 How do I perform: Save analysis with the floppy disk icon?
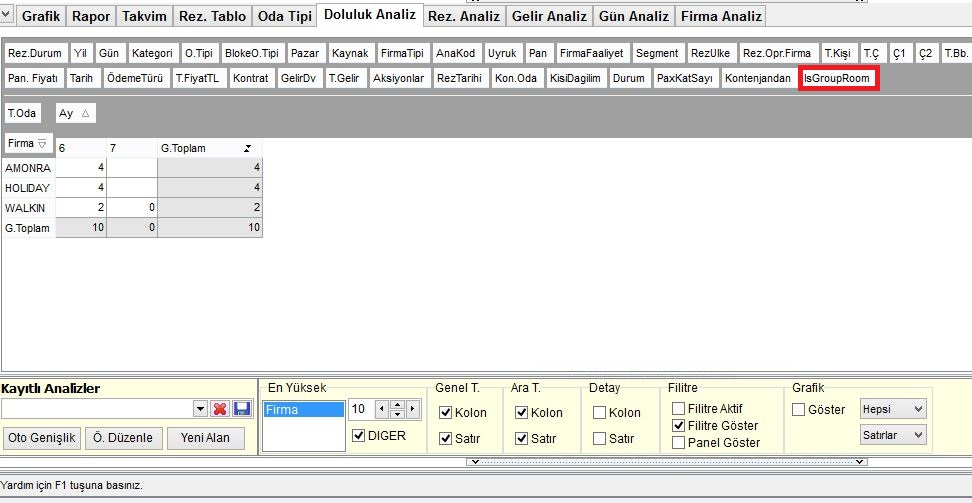(x=241, y=409)
